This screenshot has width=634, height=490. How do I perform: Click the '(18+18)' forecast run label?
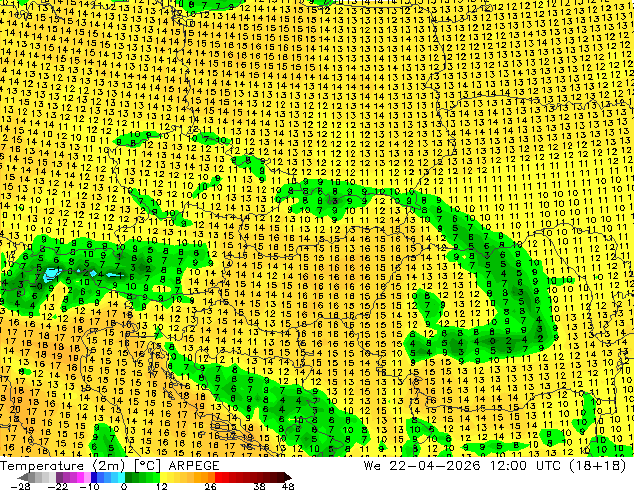click(x=600, y=466)
